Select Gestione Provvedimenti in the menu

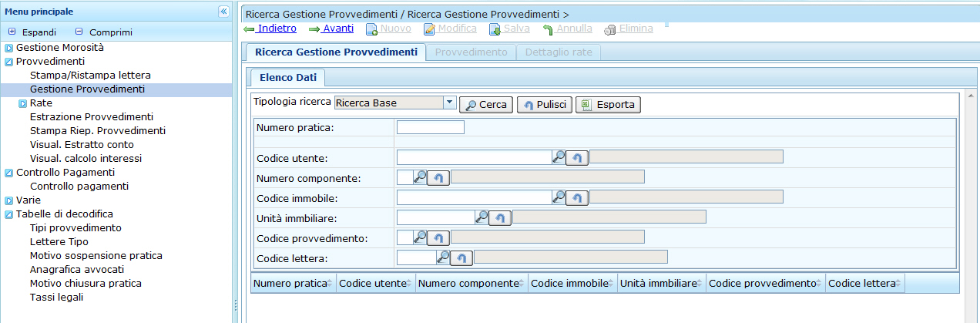(x=87, y=89)
